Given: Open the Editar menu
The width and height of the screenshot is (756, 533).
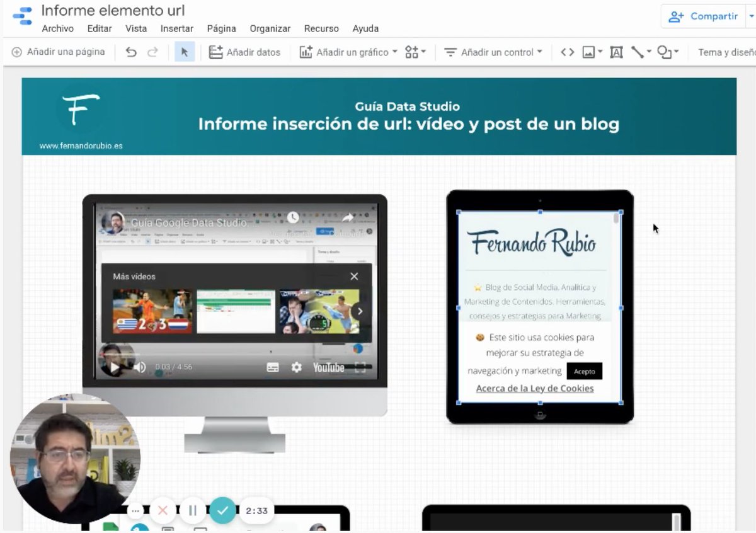Looking at the screenshot, I should (100, 28).
